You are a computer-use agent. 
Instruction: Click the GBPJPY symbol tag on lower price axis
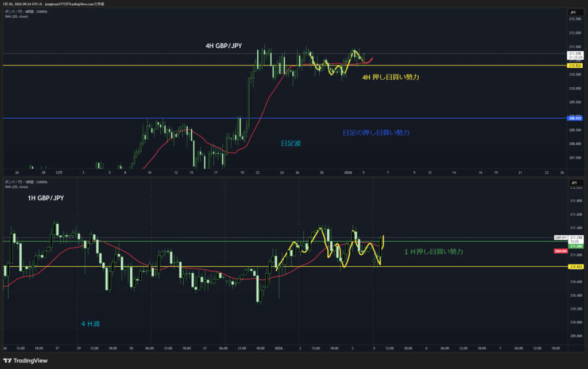pyautogui.click(x=560, y=237)
